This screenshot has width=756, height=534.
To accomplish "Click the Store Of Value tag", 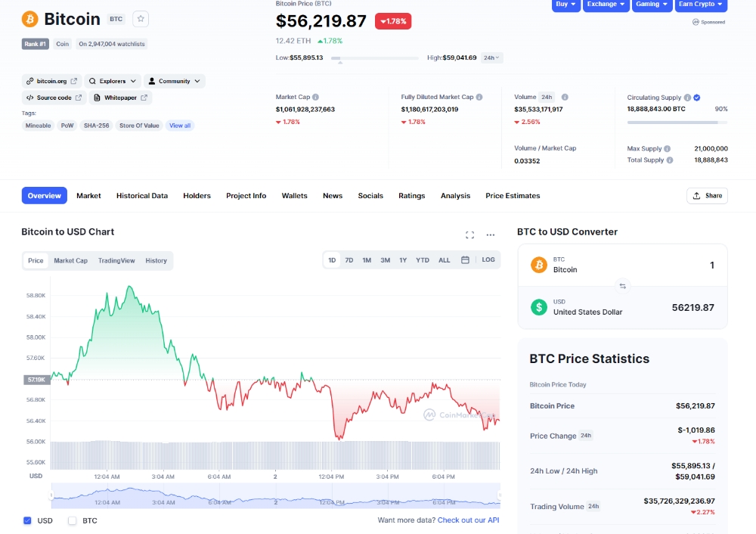I will pos(139,126).
